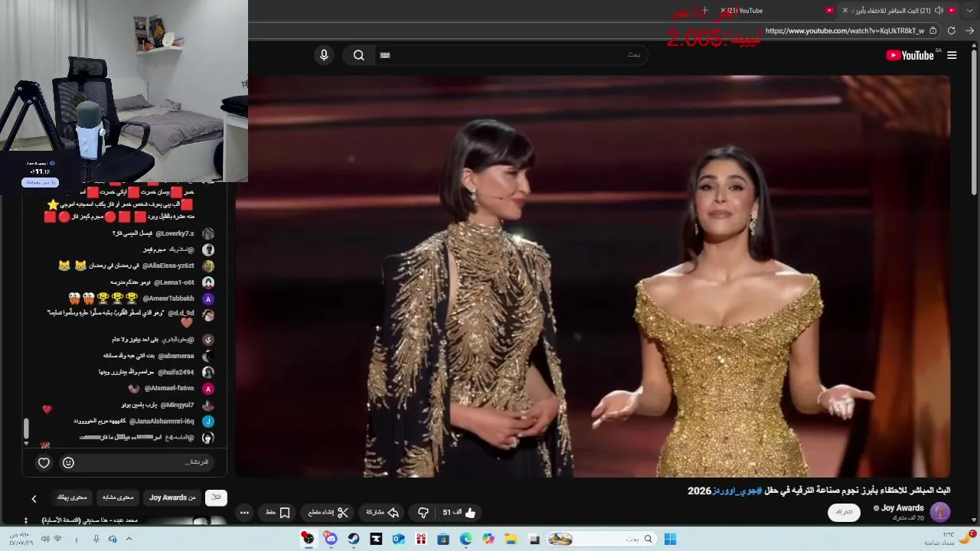
Task: Switch to the second (21) YouTube tab
Action: coord(777,11)
